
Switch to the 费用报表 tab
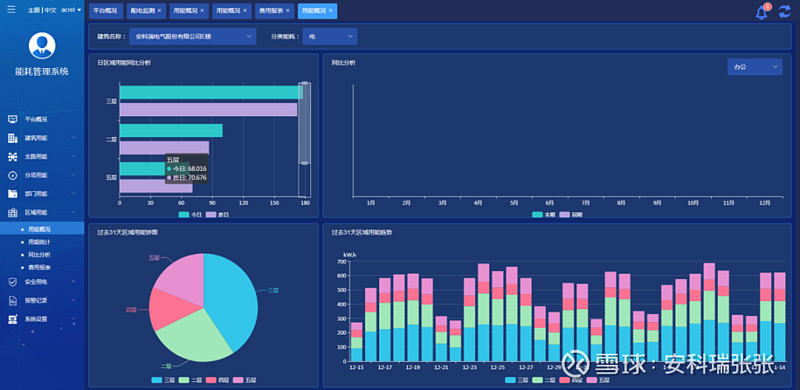point(274,11)
